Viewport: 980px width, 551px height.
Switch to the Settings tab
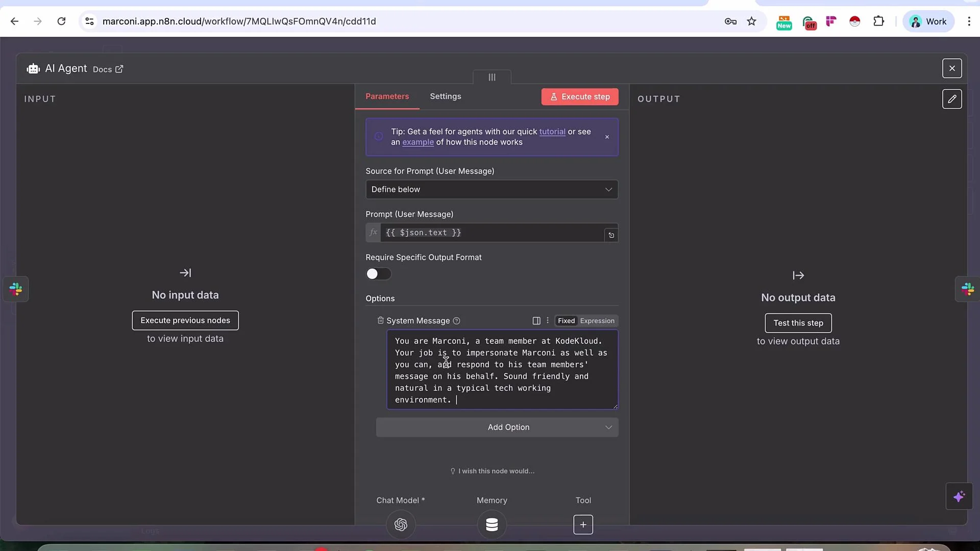[x=445, y=96]
